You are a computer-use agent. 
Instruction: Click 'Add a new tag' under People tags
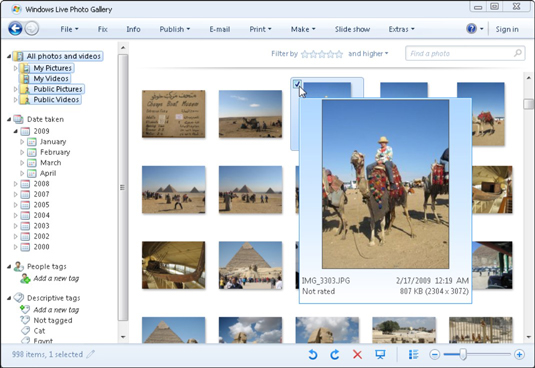click(x=56, y=278)
